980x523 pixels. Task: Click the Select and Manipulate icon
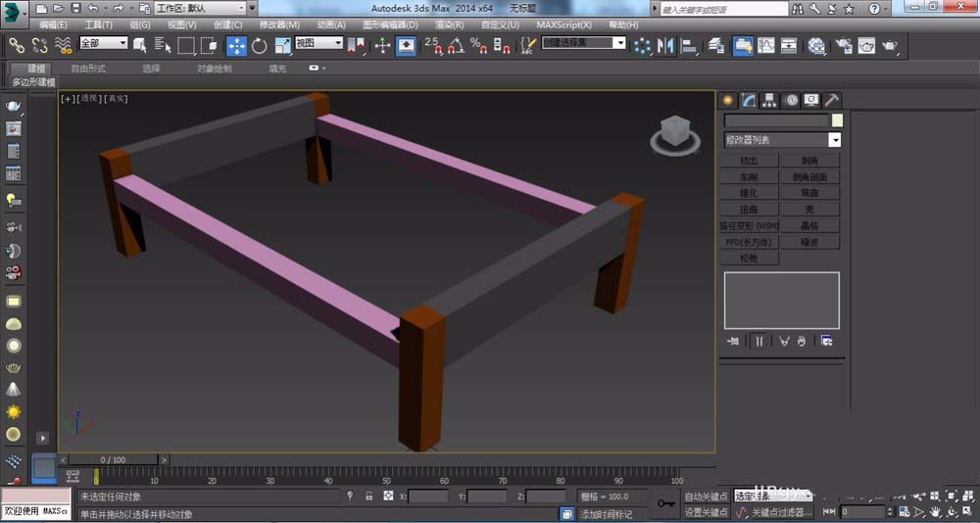pyautogui.click(x=382, y=46)
